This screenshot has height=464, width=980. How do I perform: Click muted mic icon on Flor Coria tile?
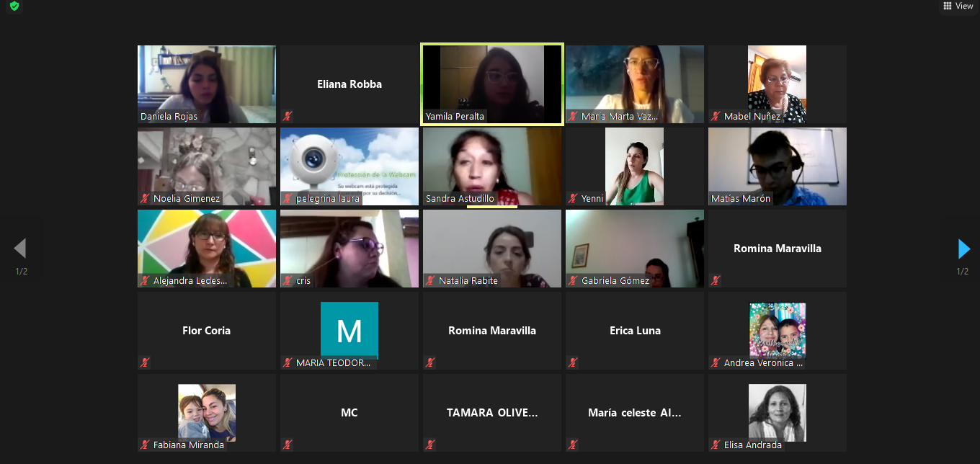point(145,362)
